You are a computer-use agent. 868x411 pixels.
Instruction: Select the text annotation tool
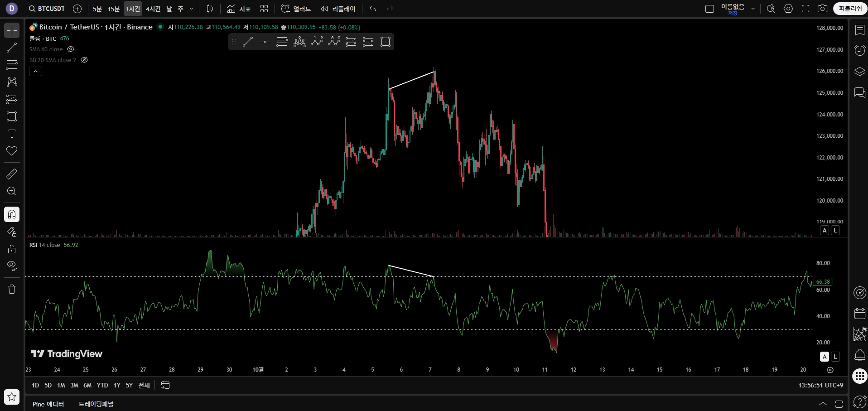pos(12,134)
